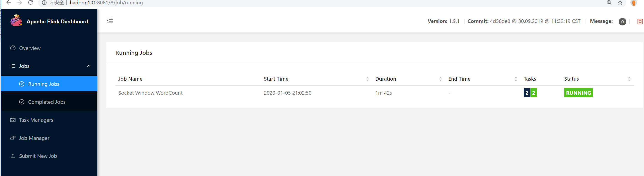Click the browser address bar URL
This screenshot has height=176, width=644.
[x=106, y=3]
